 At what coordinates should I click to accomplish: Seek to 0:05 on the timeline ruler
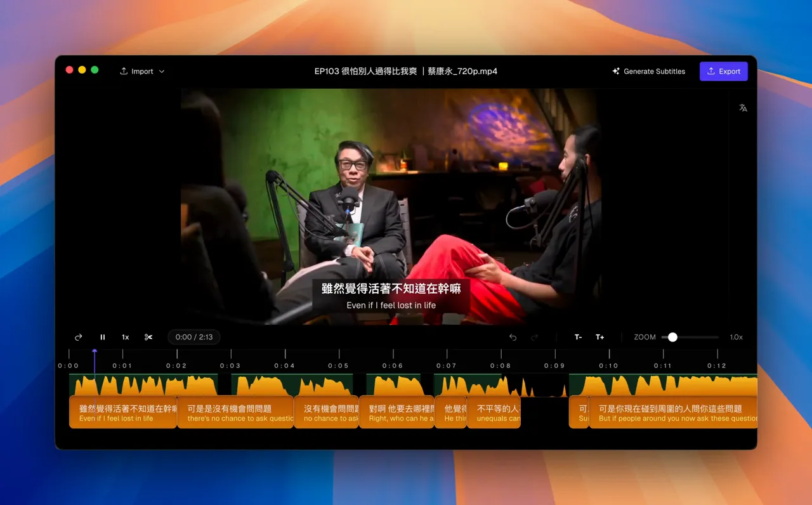339,365
